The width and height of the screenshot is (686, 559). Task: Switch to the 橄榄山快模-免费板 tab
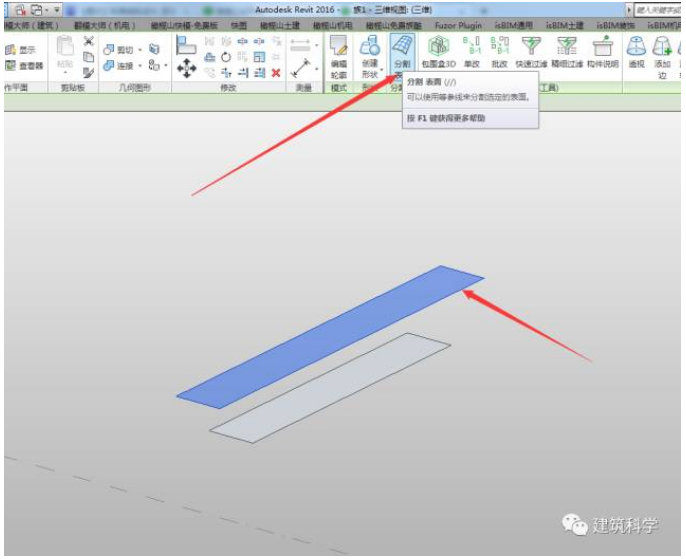point(184,26)
